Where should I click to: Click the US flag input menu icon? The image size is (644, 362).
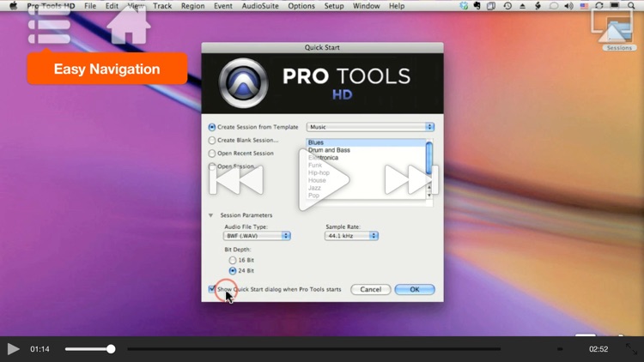(584, 6)
